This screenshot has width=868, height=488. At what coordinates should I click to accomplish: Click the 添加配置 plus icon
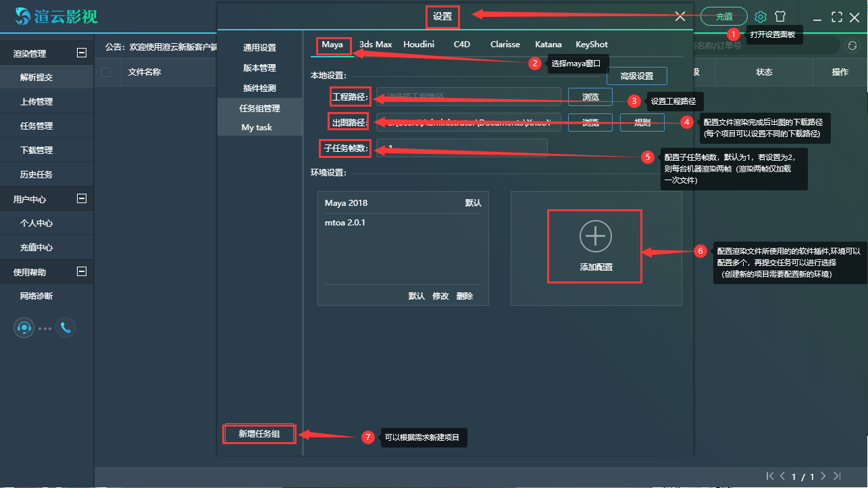[596, 236]
